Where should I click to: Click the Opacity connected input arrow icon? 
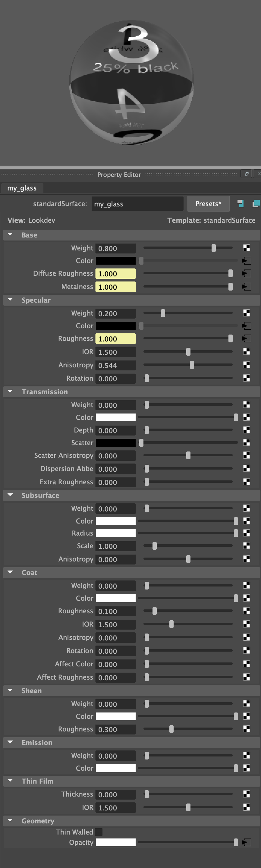(x=247, y=842)
